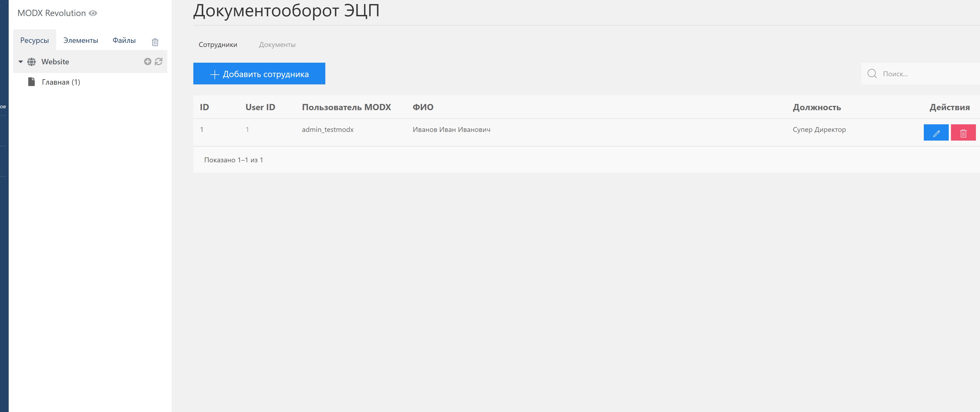
Task: Collapse the Website tree node arrow
Action: 21,62
